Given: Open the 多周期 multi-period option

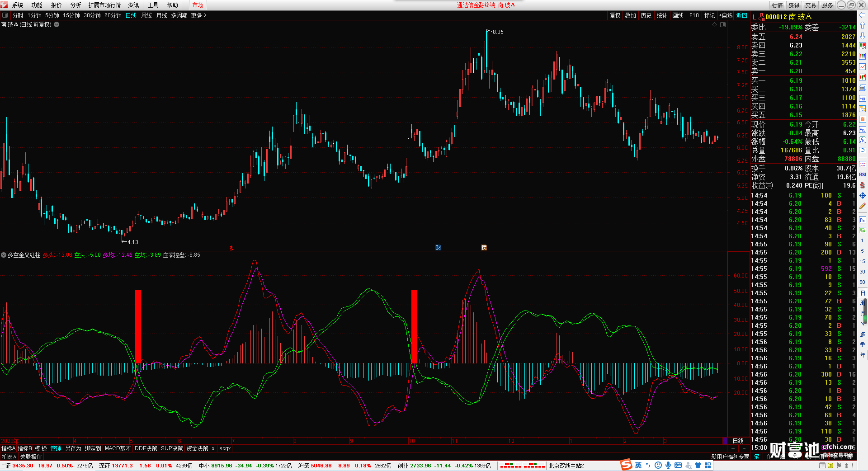Looking at the screenshot, I should click(x=179, y=15).
